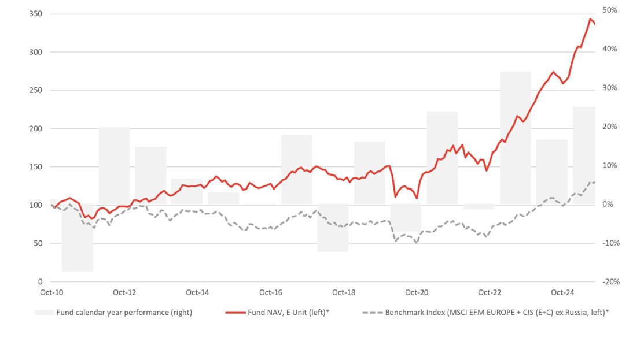This screenshot has width=644, height=338.
Task: Select the 'Fund calendar year performance (right)' legend label
Action: (123, 313)
